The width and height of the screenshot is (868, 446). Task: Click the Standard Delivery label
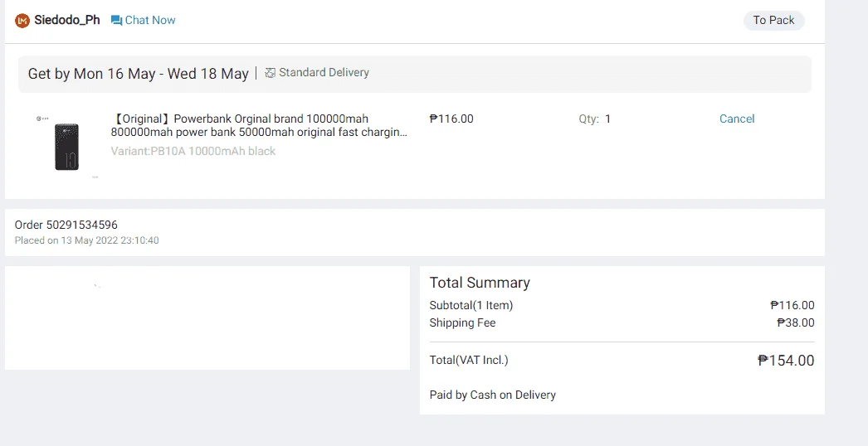point(324,72)
